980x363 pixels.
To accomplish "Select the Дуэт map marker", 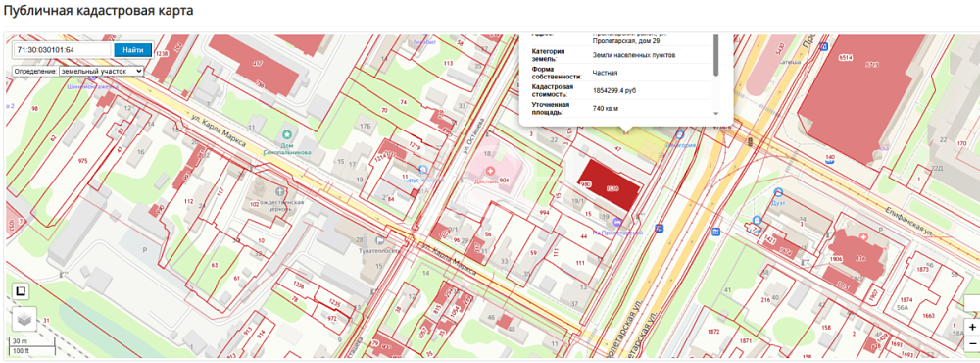I will click(x=778, y=192).
